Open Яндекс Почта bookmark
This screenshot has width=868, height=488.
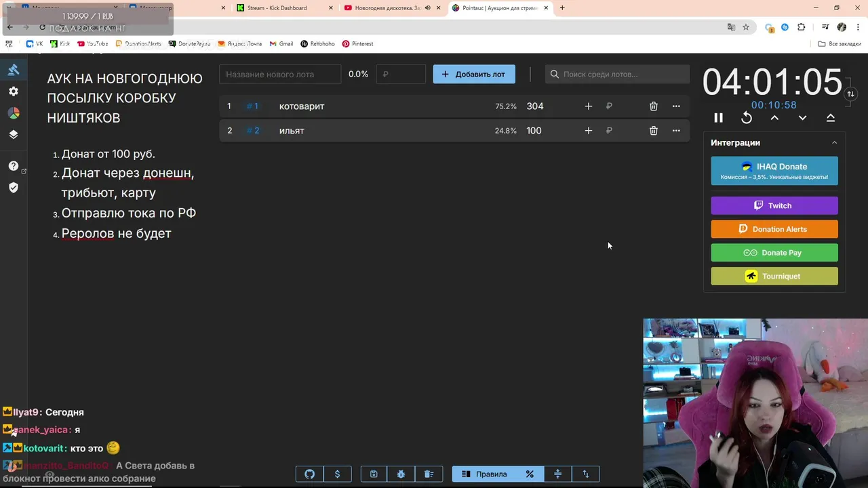click(x=240, y=44)
